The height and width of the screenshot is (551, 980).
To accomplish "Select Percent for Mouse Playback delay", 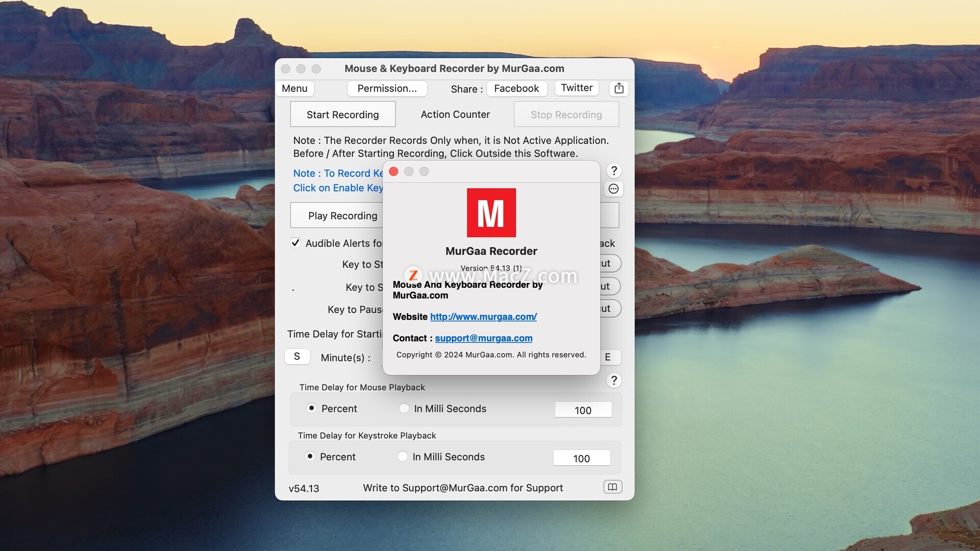I will click(x=311, y=408).
